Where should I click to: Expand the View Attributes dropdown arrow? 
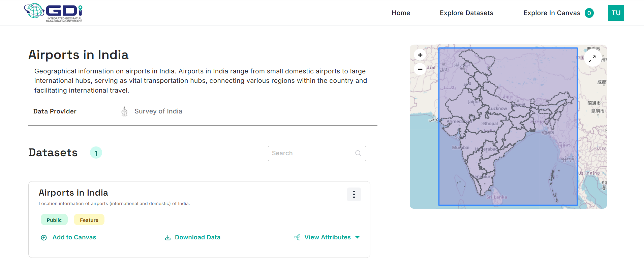357,237
